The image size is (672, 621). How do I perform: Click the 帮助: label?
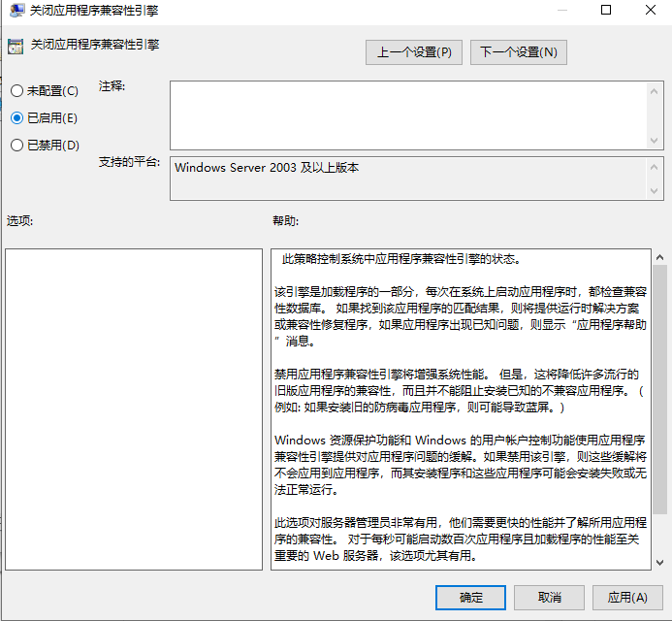click(286, 221)
